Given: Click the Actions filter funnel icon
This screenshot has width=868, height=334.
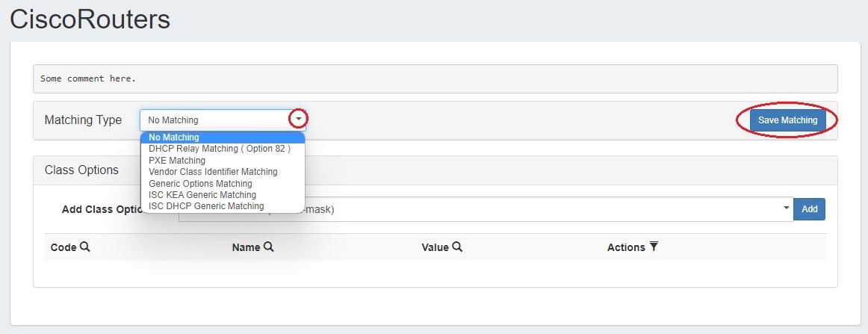Looking at the screenshot, I should pyautogui.click(x=654, y=247).
